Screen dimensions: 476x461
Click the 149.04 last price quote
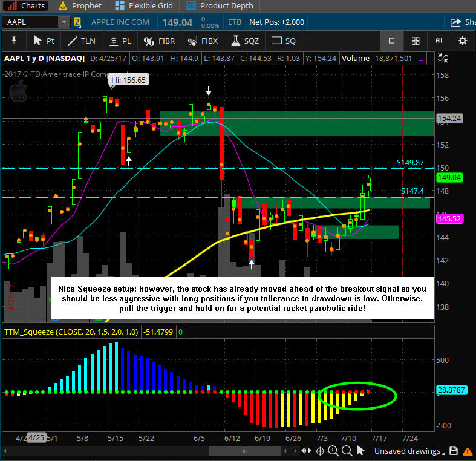pos(177,22)
